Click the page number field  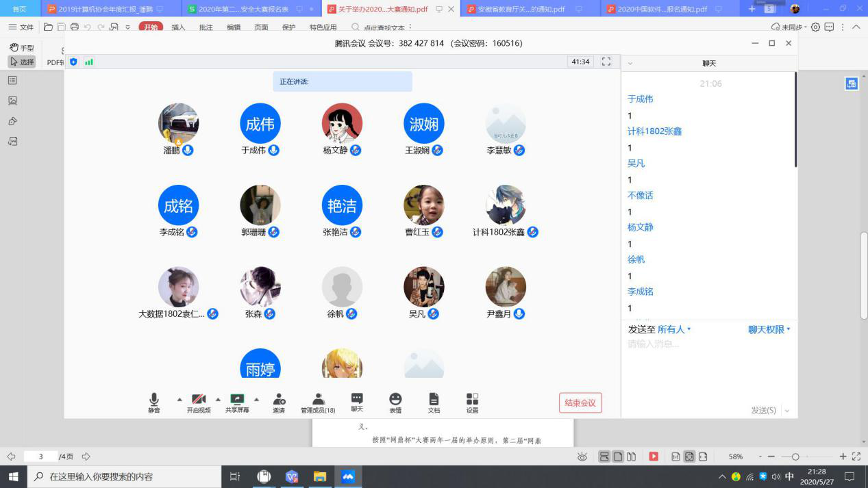click(x=40, y=457)
